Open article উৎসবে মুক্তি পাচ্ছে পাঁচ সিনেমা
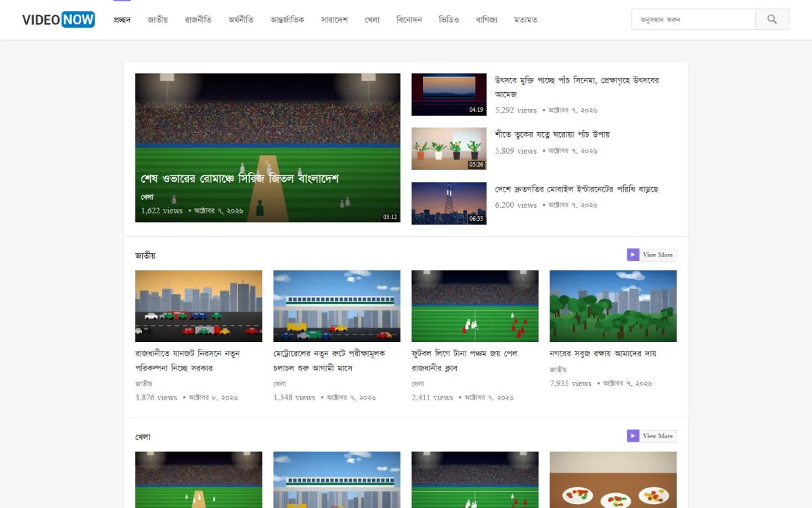This screenshot has height=508, width=812. [x=577, y=87]
